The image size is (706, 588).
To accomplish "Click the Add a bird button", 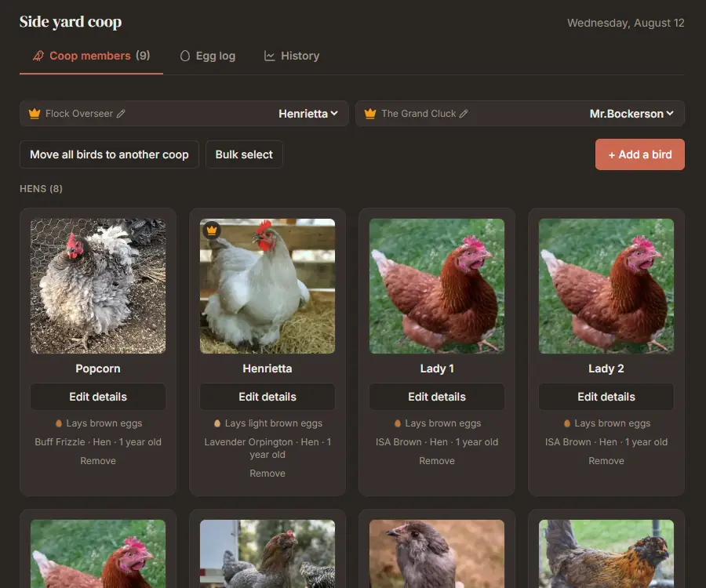I will [x=640, y=154].
